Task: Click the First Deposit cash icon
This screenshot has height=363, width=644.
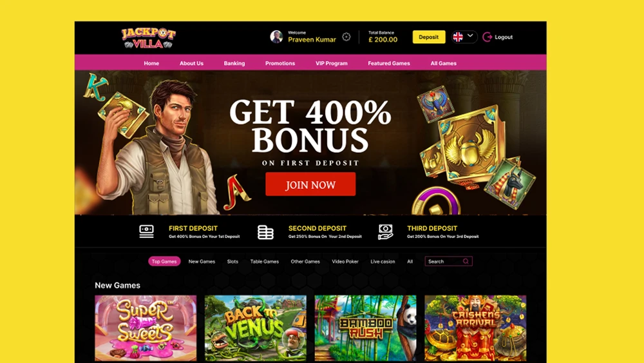Action: coord(146,231)
